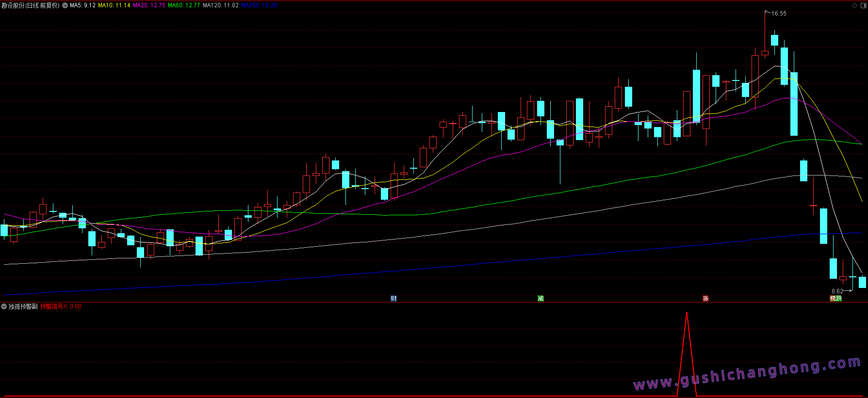
Task: Click the 16.55 high price label
Action: click(779, 14)
